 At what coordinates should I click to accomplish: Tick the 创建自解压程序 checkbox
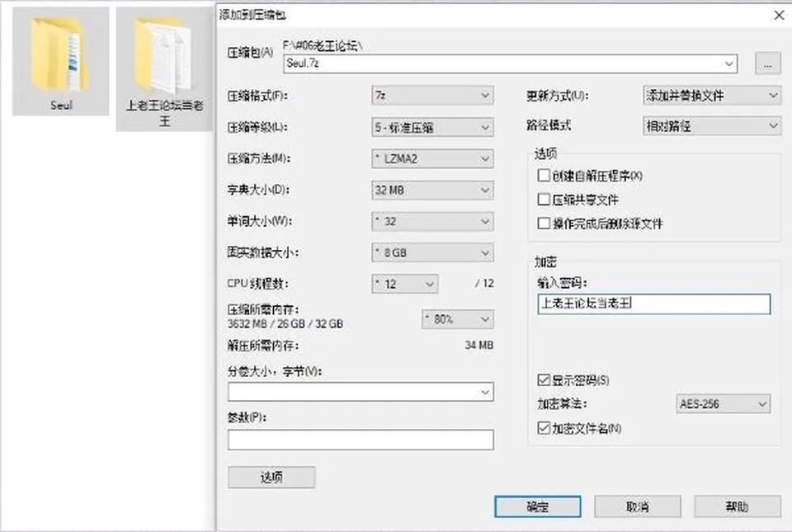tap(544, 175)
